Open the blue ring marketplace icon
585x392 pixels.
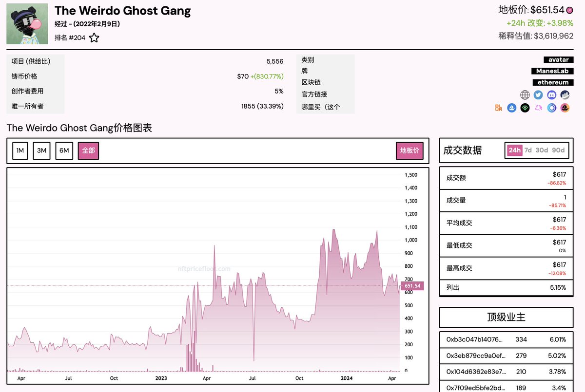click(551, 108)
